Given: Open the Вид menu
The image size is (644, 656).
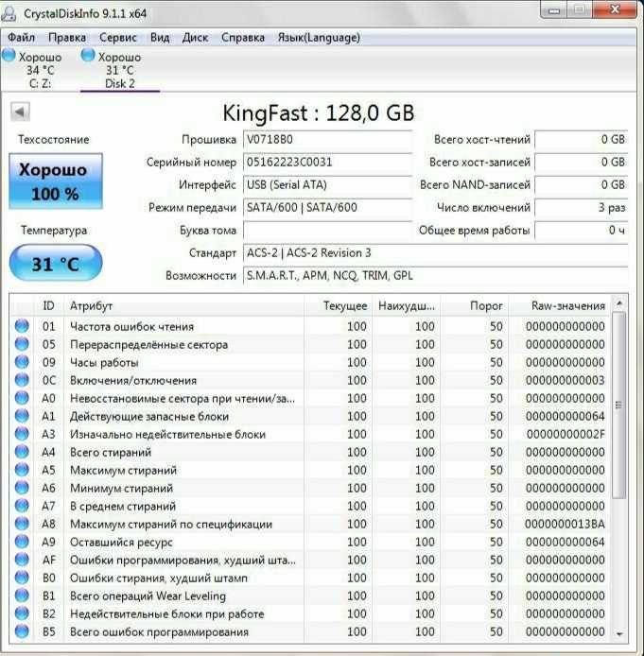Looking at the screenshot, I should point(160,38).
